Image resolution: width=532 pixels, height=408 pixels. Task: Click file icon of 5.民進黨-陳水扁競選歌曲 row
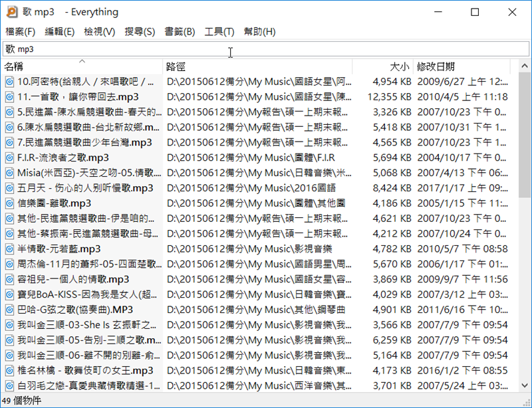(10, 112)
